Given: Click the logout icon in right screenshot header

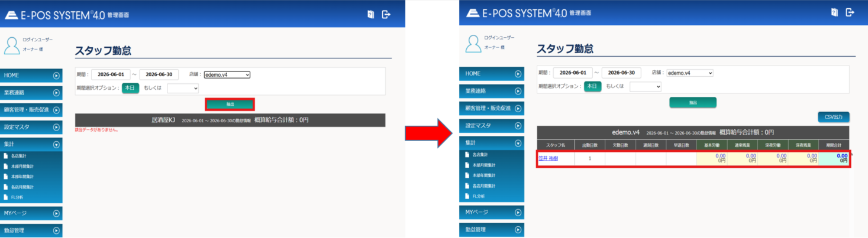Looking at the screenshot, I should [x=850, y=12].
